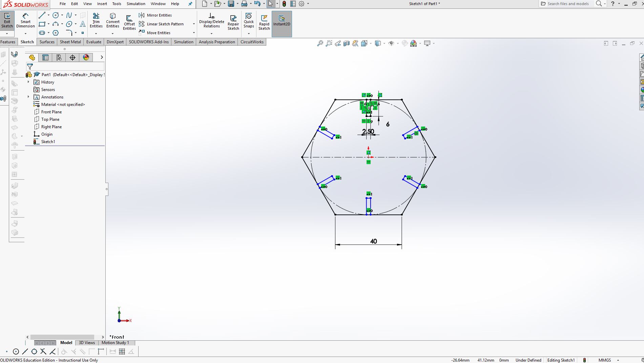Click the Convert Entities tool
This screenshot has width=644, height=363.
click(x=113, y=21)
